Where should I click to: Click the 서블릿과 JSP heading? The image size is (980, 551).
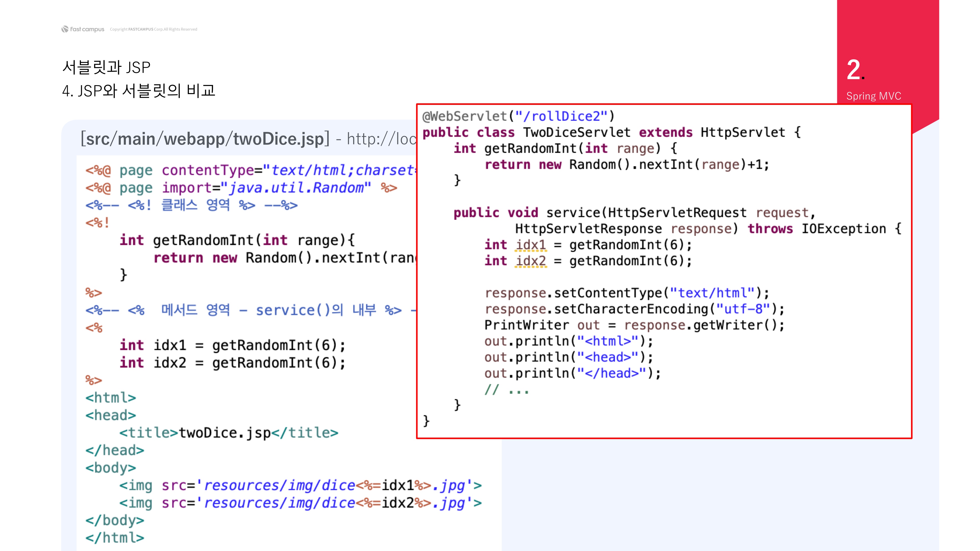point(106,67)
